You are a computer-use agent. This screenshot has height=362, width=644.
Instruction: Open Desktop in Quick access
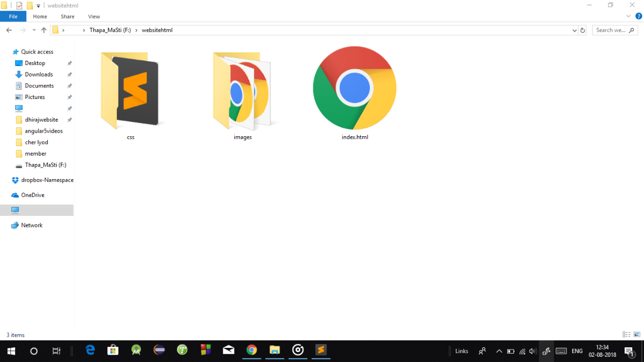pyautogui.click(x=35, y=63)
